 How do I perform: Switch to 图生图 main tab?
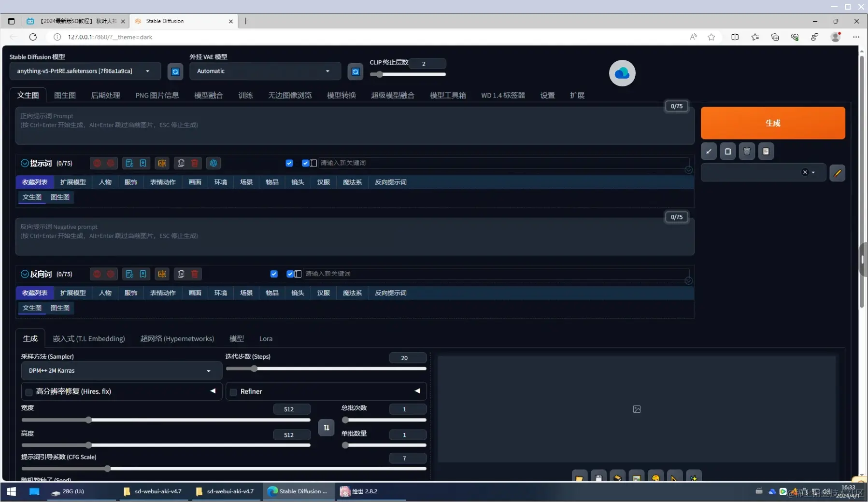(65, 96)
